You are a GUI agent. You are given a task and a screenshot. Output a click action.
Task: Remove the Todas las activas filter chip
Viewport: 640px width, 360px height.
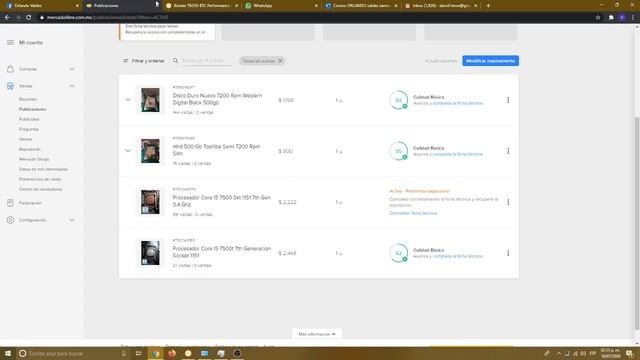(280, 61)
